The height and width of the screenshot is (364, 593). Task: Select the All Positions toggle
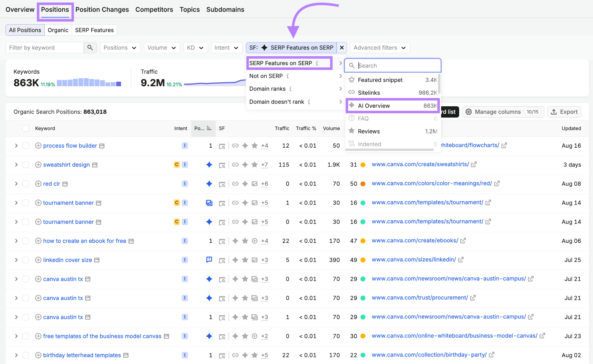tap(25, 30)
